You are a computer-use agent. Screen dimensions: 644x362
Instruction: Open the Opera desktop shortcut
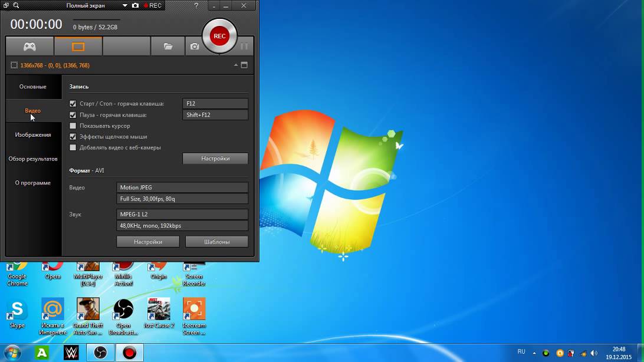pyautogui.click(x=52, y=272)
